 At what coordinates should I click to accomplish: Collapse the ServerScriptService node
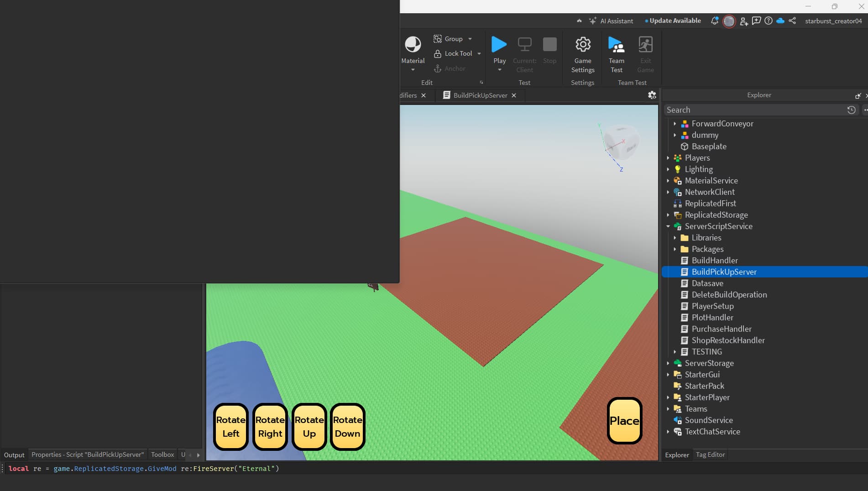[x=668, y=226]
